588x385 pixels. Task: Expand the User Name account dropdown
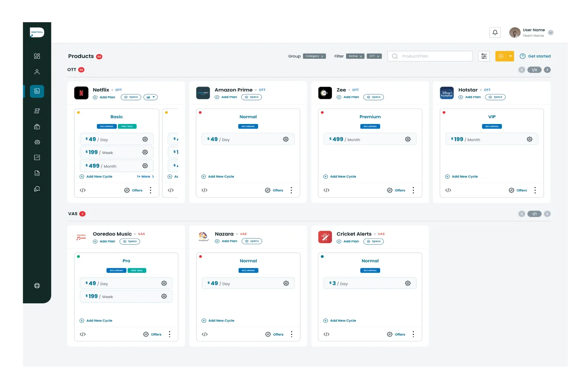coord(550,33)
